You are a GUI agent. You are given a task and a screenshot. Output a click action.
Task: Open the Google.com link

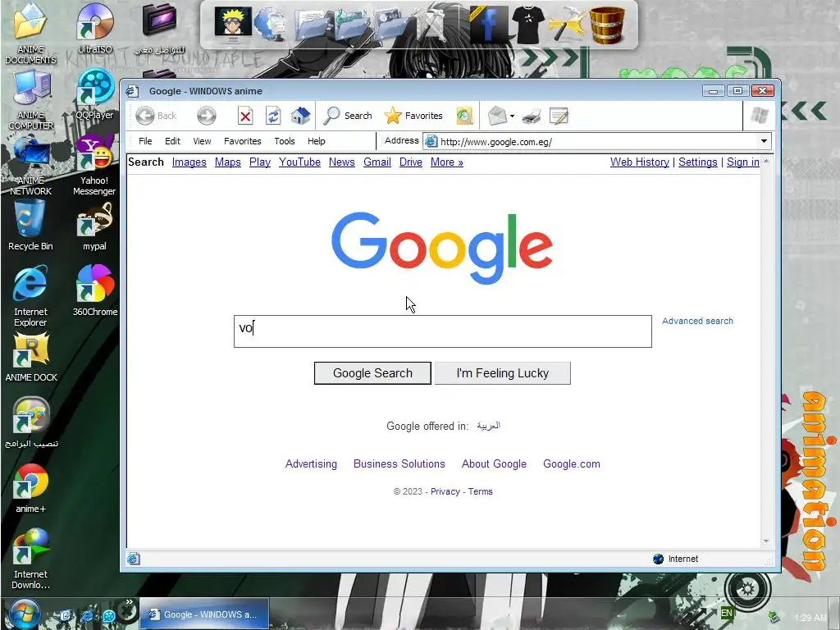pos(572,464)
